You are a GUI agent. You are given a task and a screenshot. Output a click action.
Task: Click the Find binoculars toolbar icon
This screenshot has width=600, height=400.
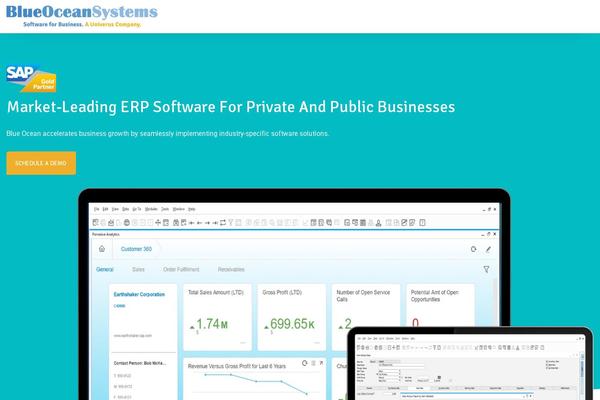point(176,222)
